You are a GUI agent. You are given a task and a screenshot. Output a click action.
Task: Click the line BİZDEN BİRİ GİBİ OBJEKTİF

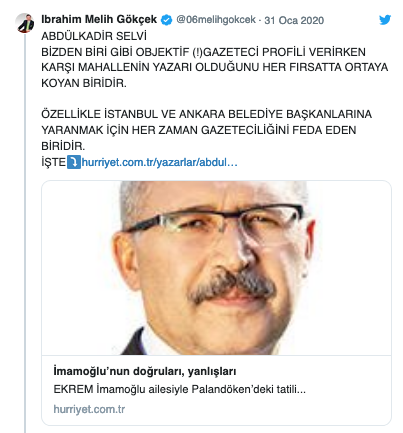[203, 52]
